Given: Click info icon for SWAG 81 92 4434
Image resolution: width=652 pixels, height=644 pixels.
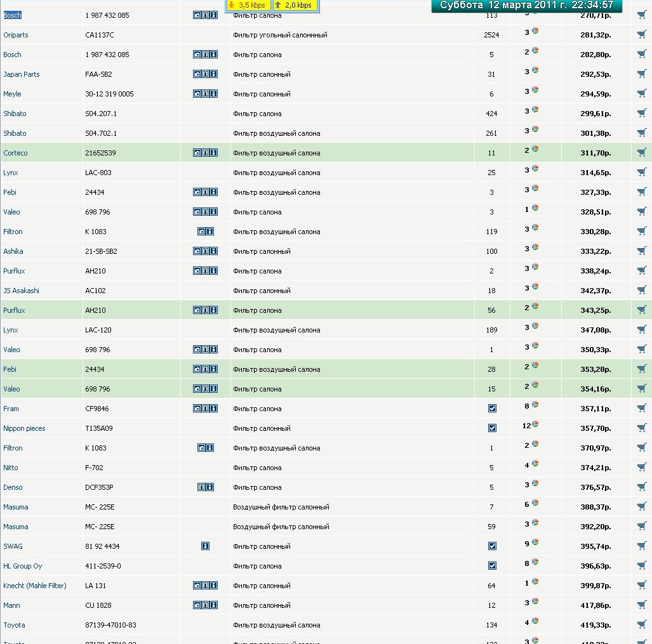Looking at the screenshot, I should pos(206,546).
